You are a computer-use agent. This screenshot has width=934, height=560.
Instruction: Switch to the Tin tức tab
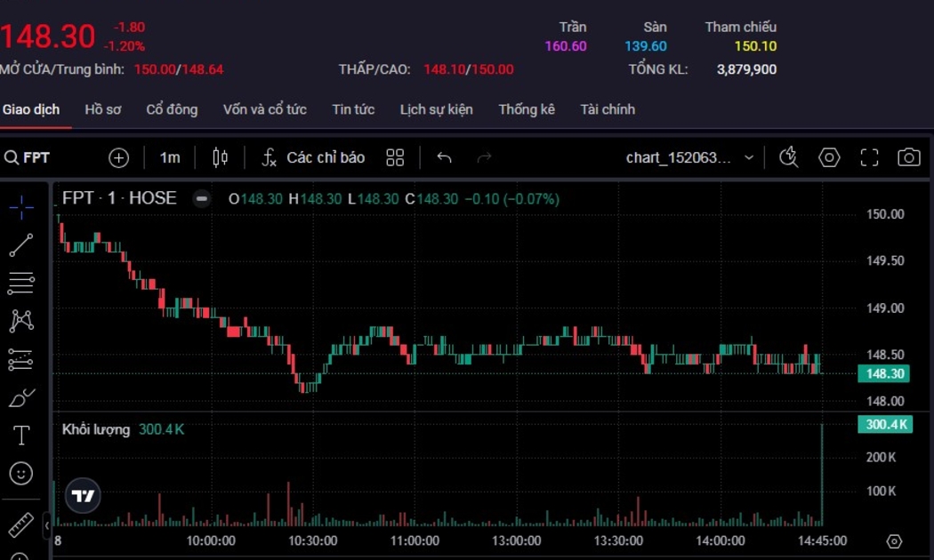(353, 109)
